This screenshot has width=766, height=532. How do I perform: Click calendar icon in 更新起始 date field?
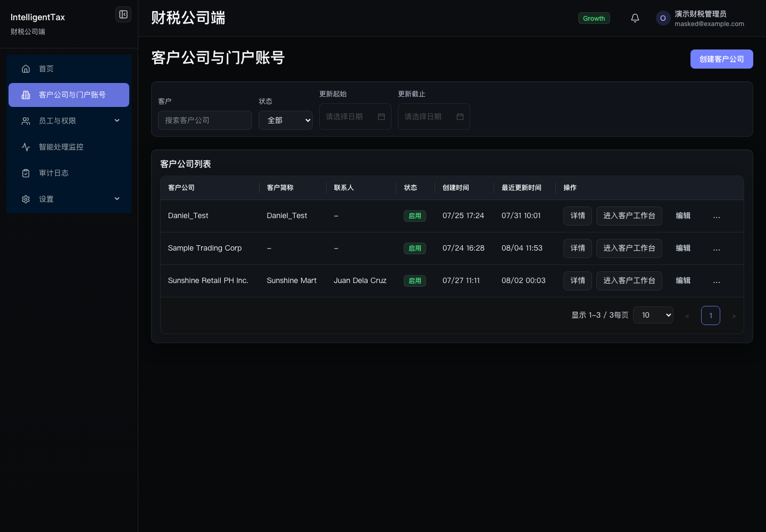381,117
